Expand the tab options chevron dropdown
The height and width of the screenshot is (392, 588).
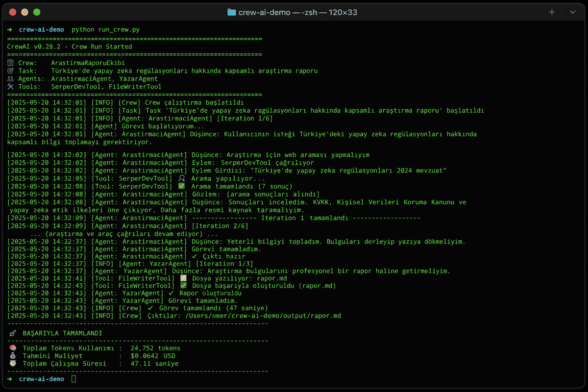point(572,12)
